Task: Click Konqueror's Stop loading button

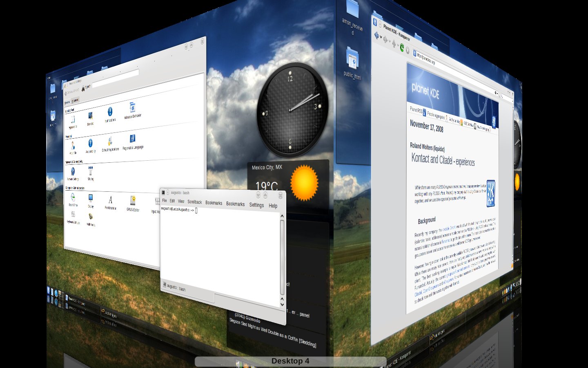Action: pos(407,50)
